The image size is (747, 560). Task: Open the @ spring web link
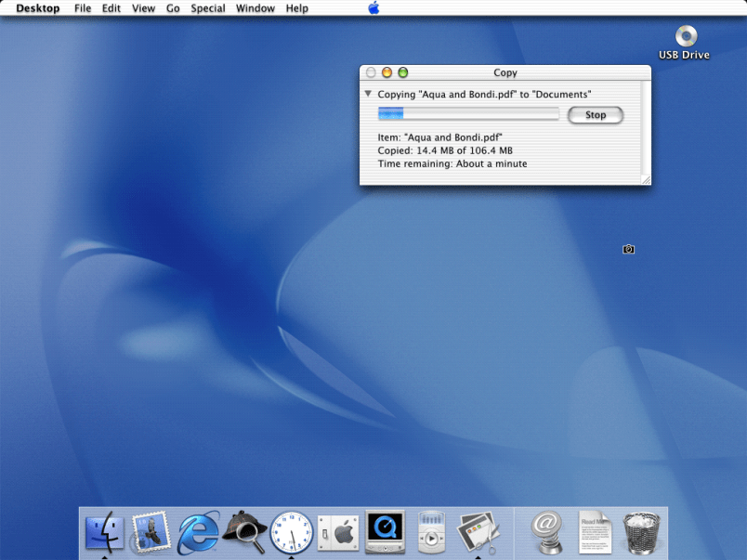(x=548, y=533)
